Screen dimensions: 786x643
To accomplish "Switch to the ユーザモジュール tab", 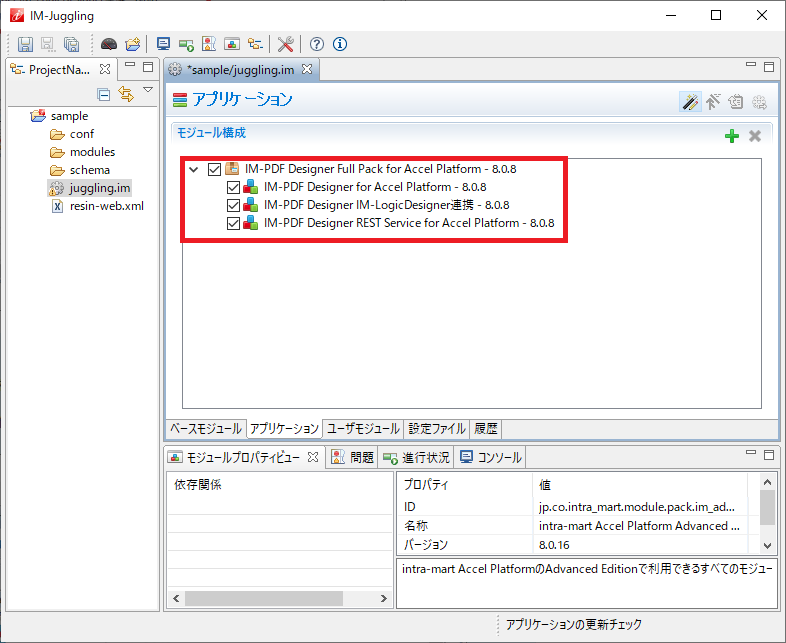I will point(363,429).
